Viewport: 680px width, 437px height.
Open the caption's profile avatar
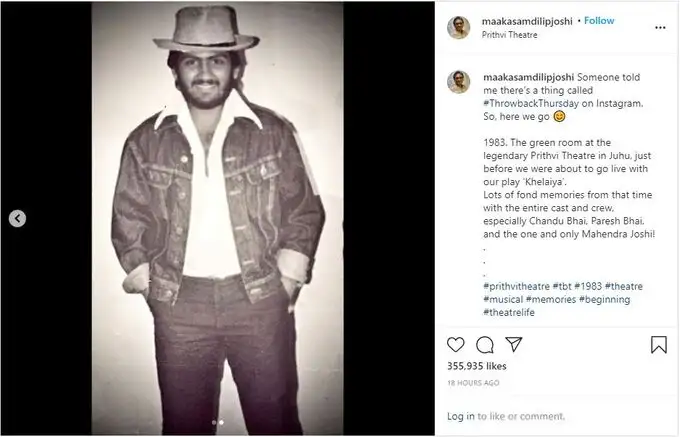[x=459, y=82]
